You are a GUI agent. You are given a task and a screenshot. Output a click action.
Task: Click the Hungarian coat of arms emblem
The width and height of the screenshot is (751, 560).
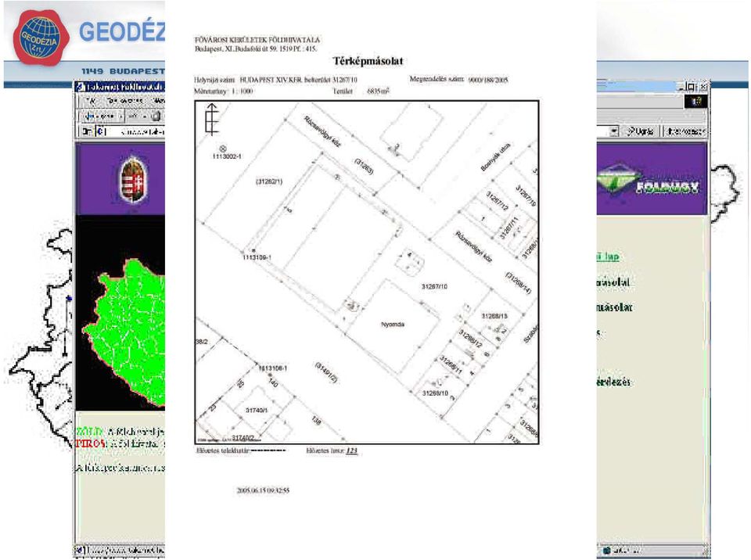[x=134, y=181]
